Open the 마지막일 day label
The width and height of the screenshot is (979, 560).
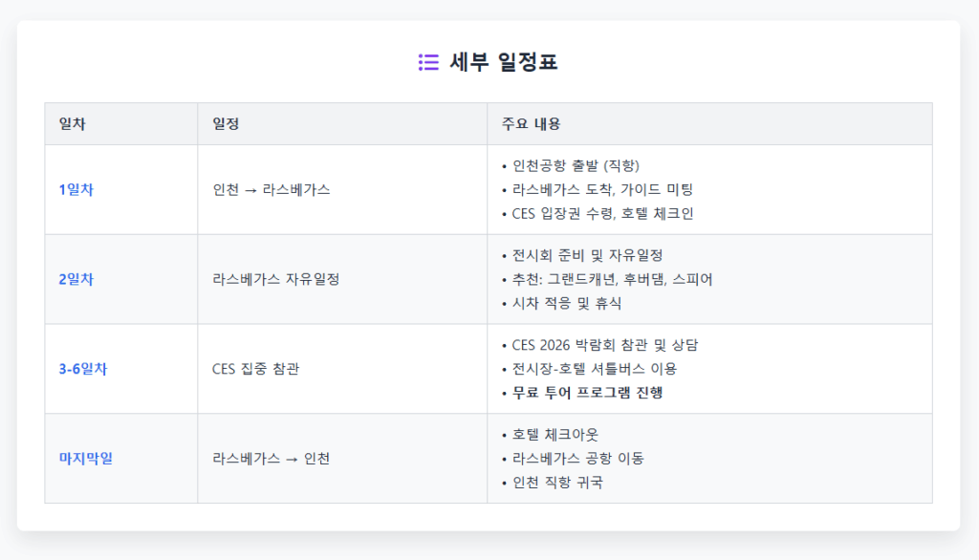point(85,459)
